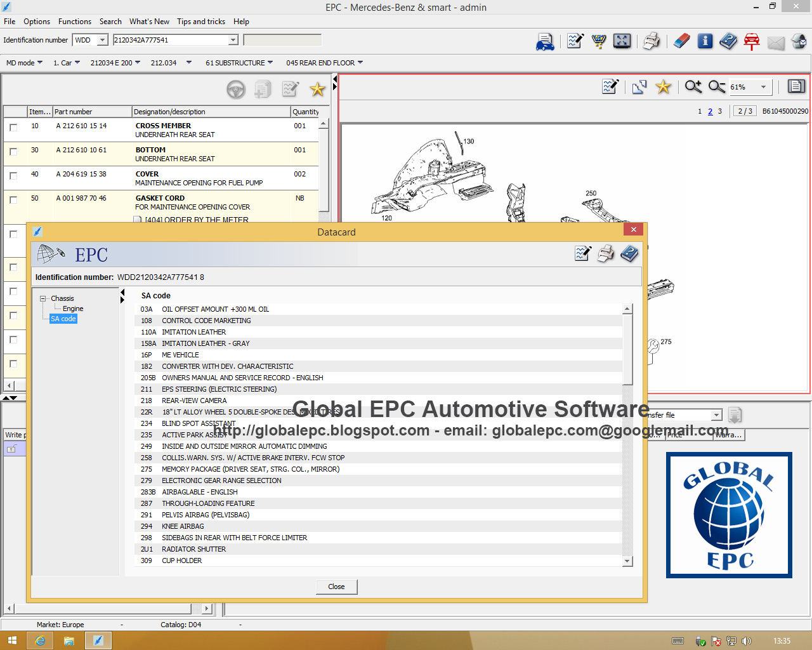Select SA code row 309 CUP HOLDER
Viewport: 812px width, 650px height.
[379, 560]
